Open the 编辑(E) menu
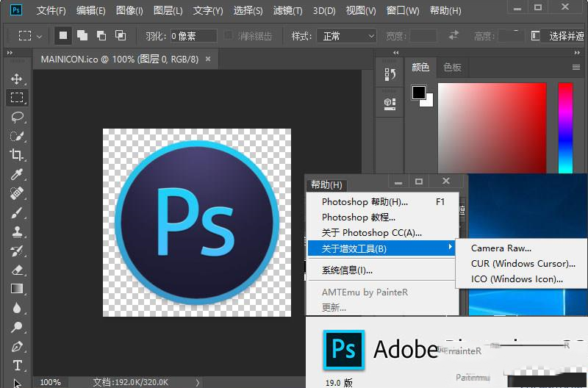This screenshot has height=388, width=588. coord(90,10)
